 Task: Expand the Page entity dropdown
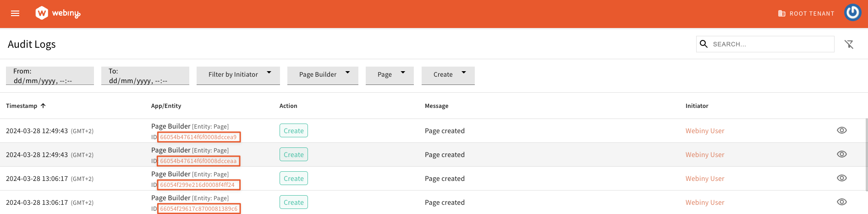390,75
